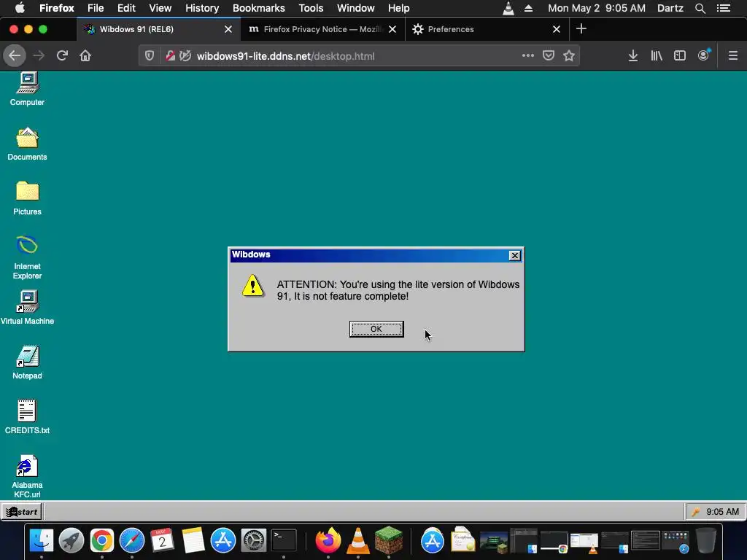Image resolution: width=747 pixels, height=560 pixels.
Task: View insecure connection lock icon info
Action: coord(170,55)
